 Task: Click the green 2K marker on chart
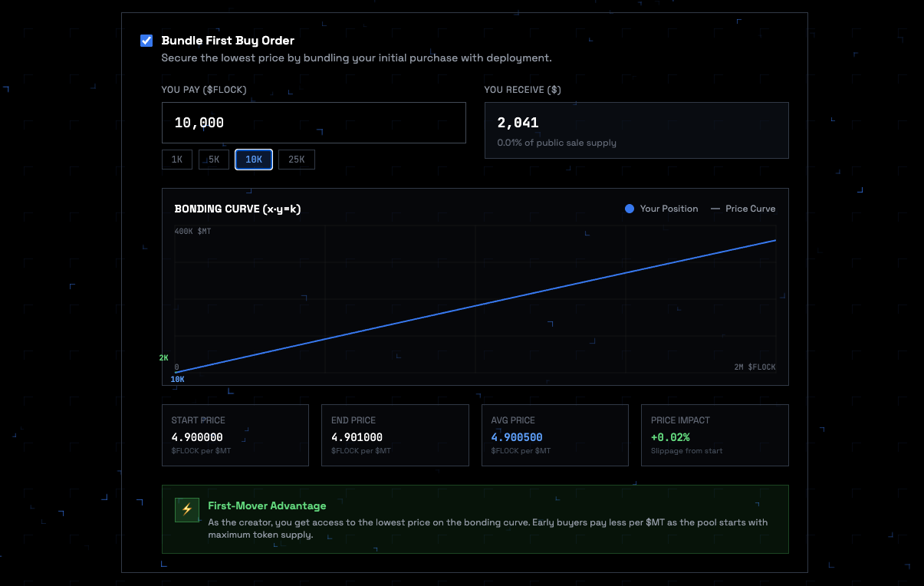(x=163, y=358)
